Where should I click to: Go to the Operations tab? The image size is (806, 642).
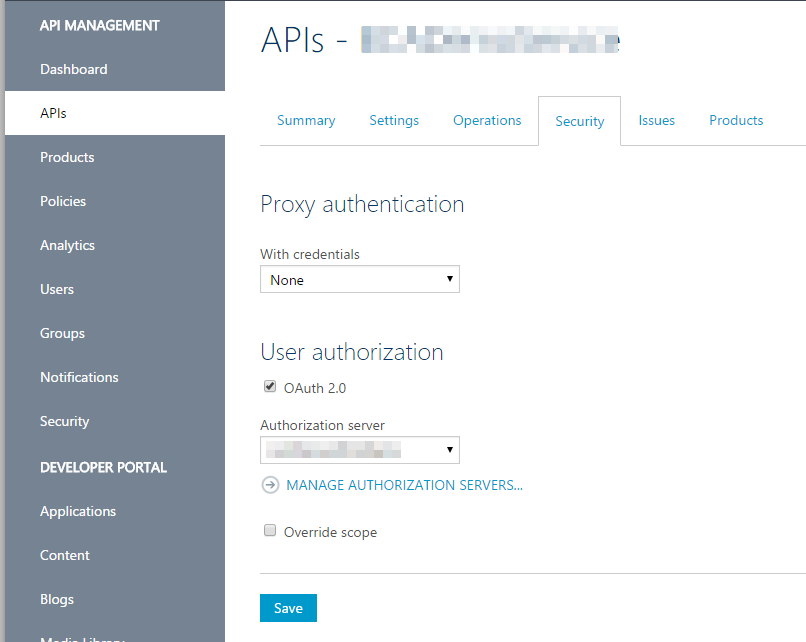pos(487,120)
